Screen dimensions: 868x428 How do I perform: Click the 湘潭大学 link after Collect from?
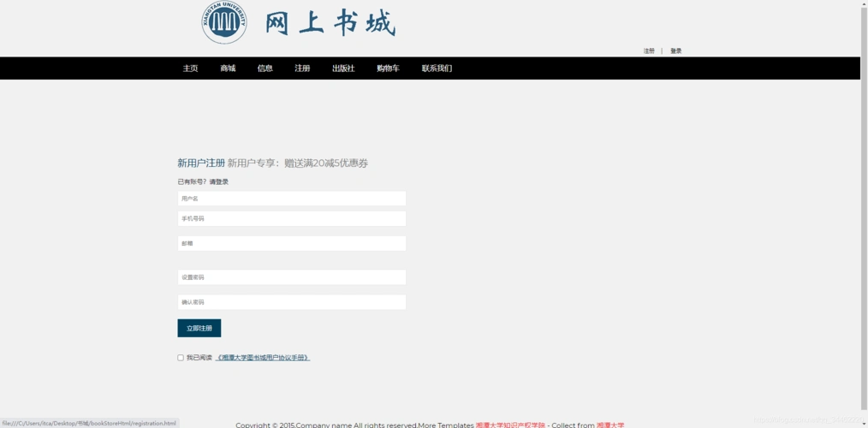click(x=610, y=425)
